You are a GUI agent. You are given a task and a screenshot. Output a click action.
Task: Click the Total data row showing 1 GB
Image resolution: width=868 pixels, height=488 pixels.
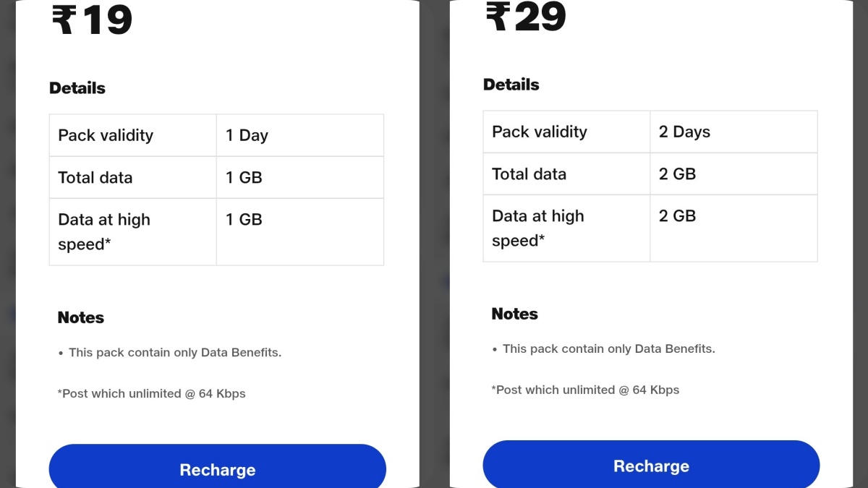tap(216, 177)
